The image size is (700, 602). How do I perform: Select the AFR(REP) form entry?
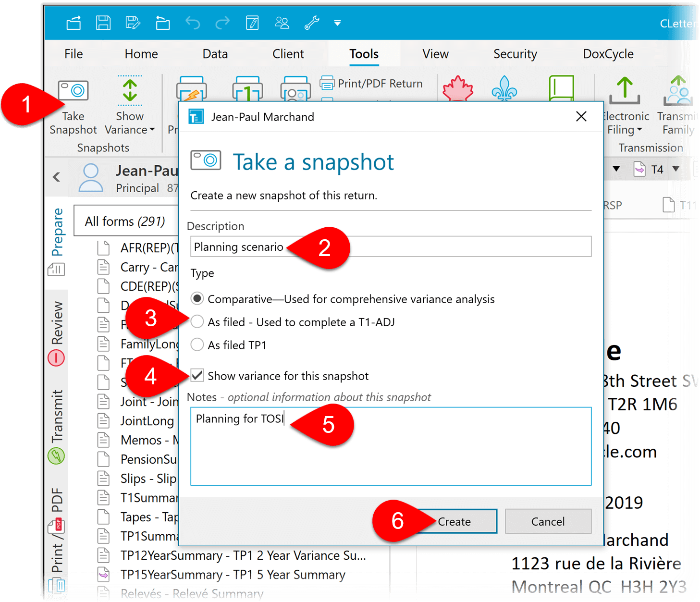tap(138, 248)
